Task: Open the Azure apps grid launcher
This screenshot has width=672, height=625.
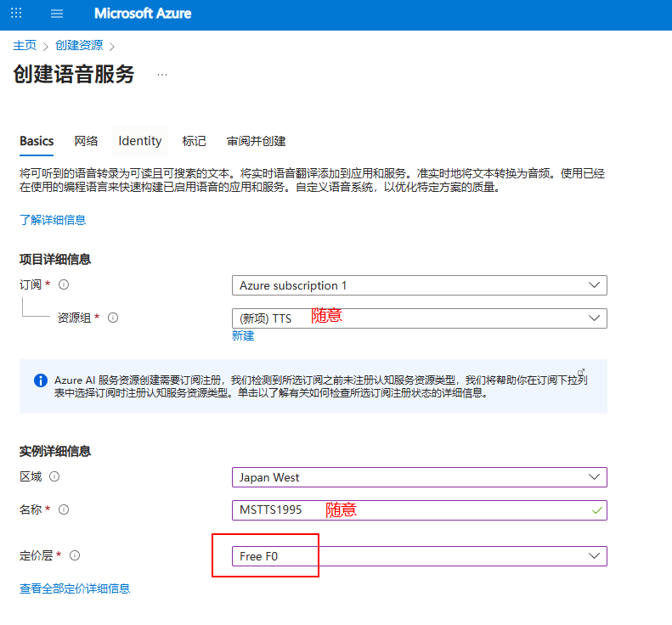Action: 16,13
